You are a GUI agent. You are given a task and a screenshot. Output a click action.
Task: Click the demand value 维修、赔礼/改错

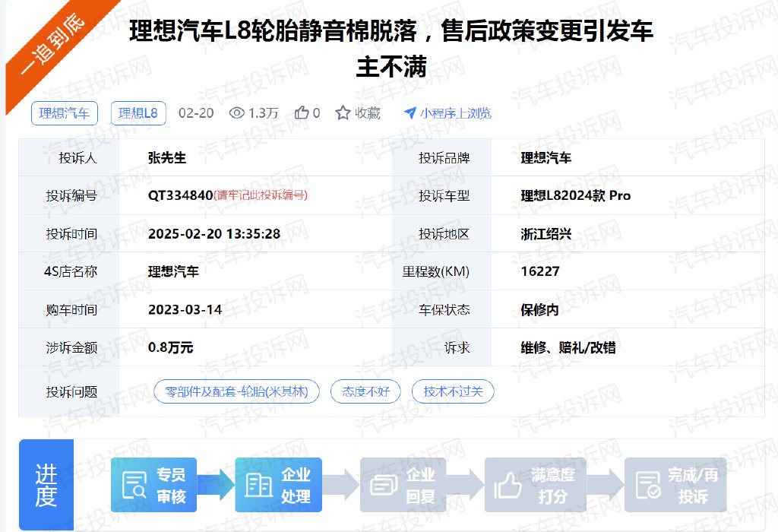tap(568, 347)
